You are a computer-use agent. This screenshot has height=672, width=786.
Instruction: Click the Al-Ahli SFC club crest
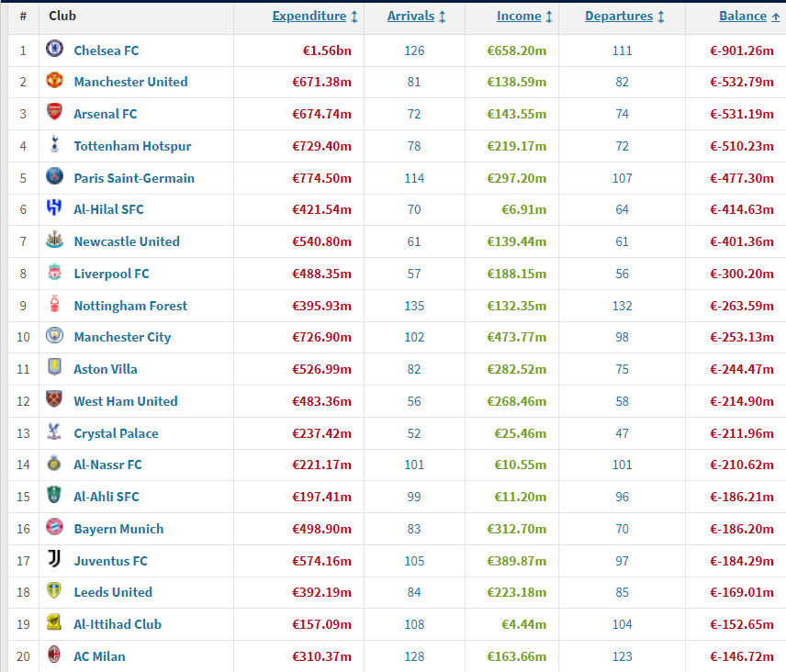click(x=54, y=495)
